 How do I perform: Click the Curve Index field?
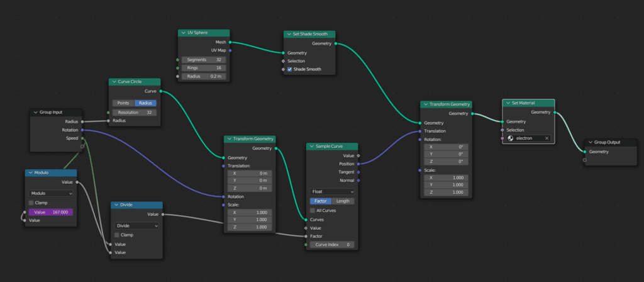(x=332, y=244)
